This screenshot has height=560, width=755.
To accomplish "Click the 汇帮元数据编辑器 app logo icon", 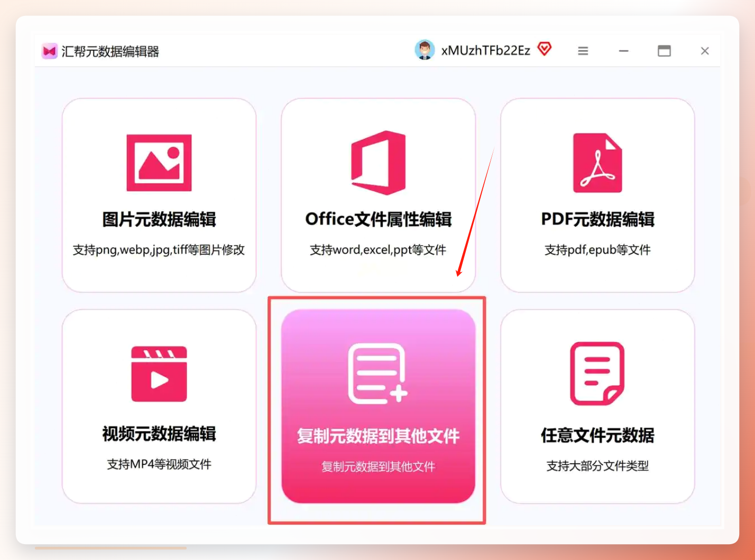I will pyautogui.click(x=49, y=51).
